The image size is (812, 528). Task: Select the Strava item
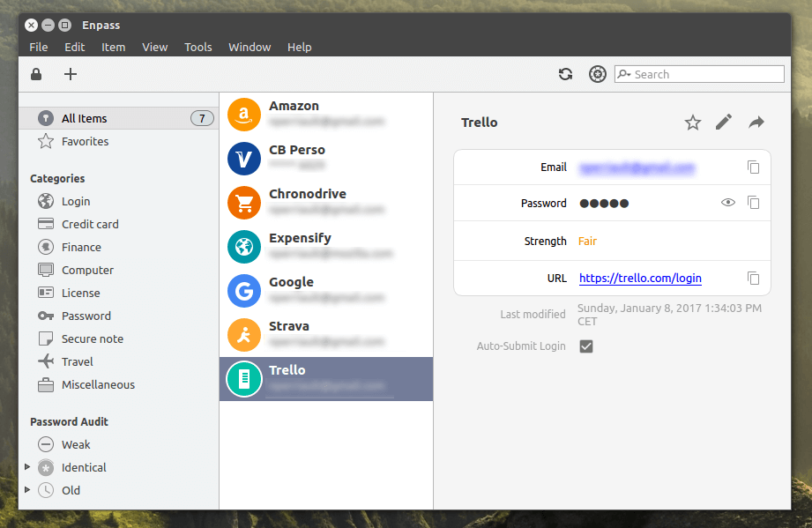coord(326,334)
